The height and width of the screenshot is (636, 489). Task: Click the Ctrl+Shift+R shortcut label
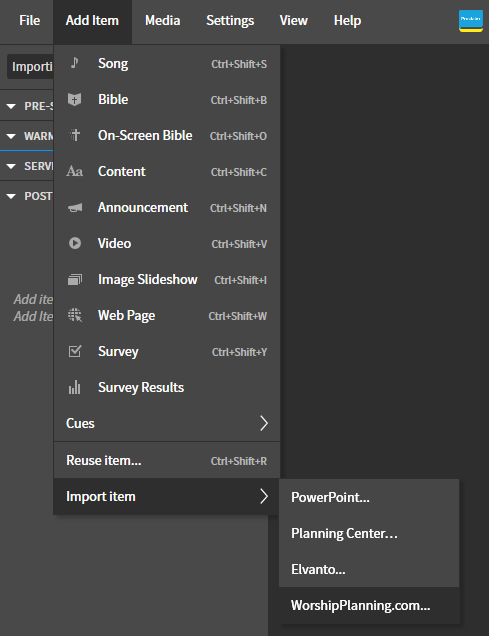click(238, 461)
